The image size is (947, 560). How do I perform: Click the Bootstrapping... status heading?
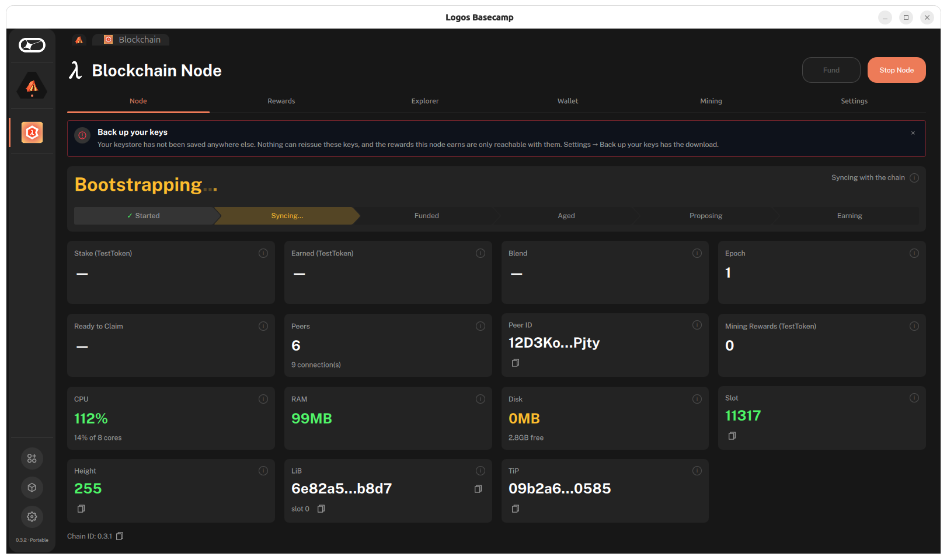(146, 184)
